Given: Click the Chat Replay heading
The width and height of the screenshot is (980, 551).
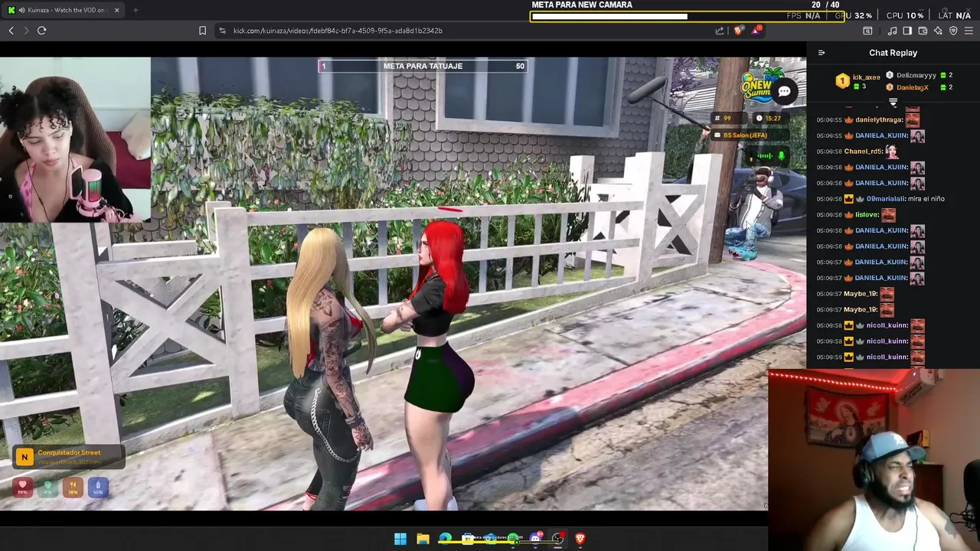Looking at the screenshot, I should pos(893,53).
